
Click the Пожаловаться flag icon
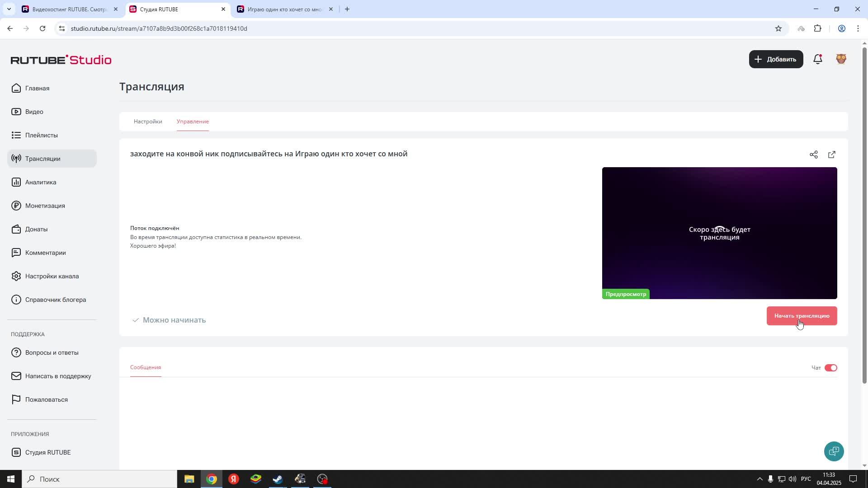tap(16, 399)
